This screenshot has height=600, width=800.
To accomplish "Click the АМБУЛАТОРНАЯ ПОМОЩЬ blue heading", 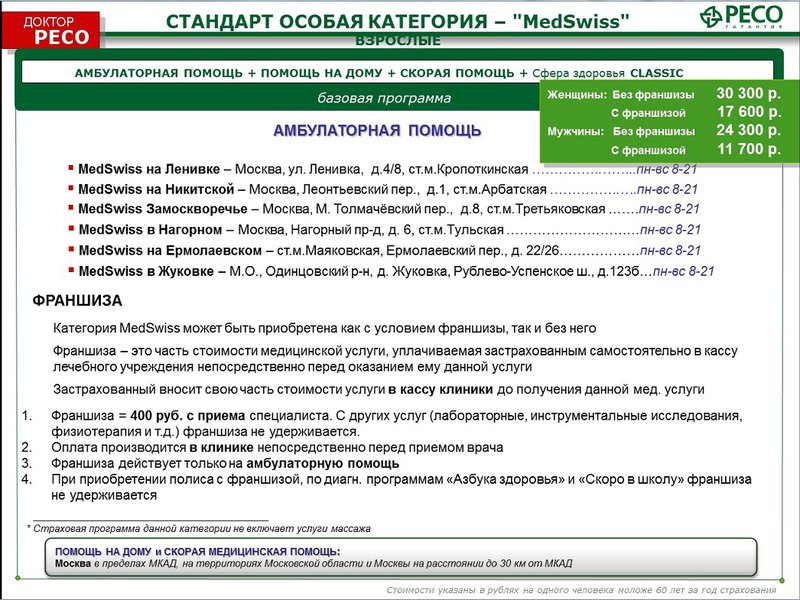I will coord(377,132).
